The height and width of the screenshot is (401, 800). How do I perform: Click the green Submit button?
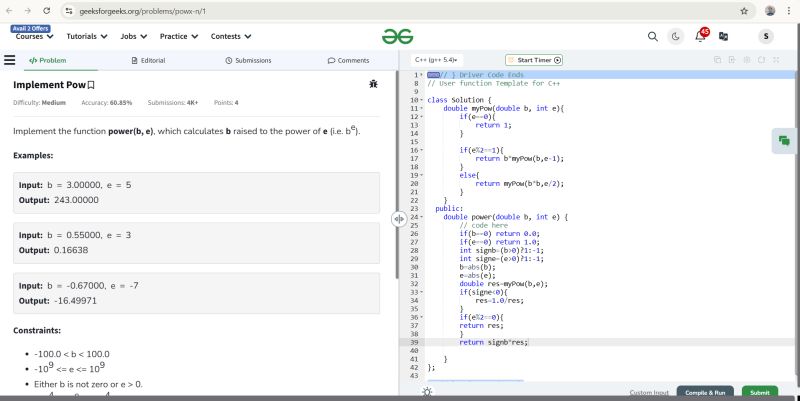759,392
